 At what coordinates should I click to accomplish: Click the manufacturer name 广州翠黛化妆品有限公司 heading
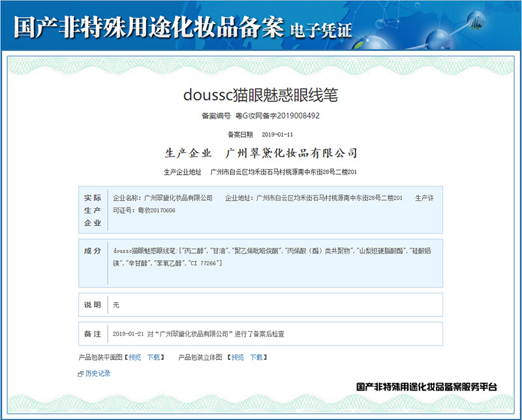click(291, 153)
